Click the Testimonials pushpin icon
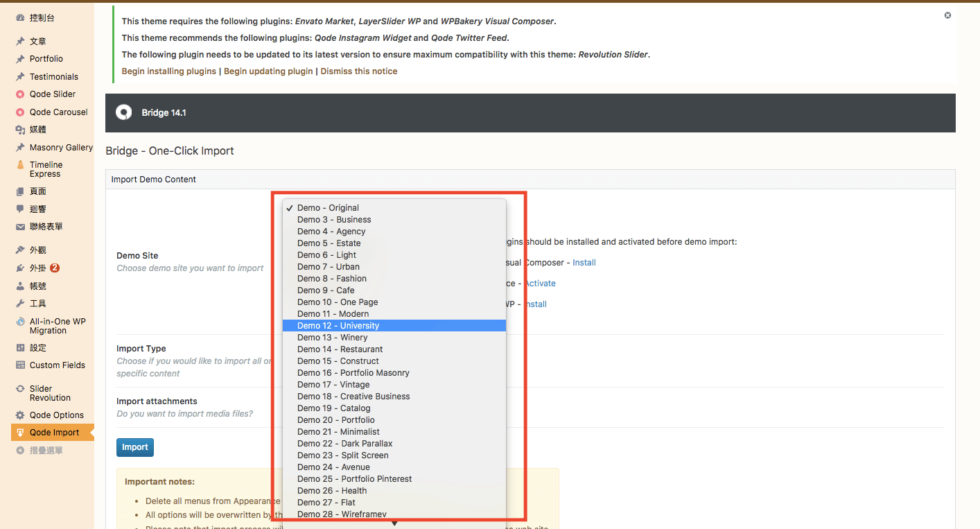The height and width of the screenshot is (529, 980). tap(20, 77)
